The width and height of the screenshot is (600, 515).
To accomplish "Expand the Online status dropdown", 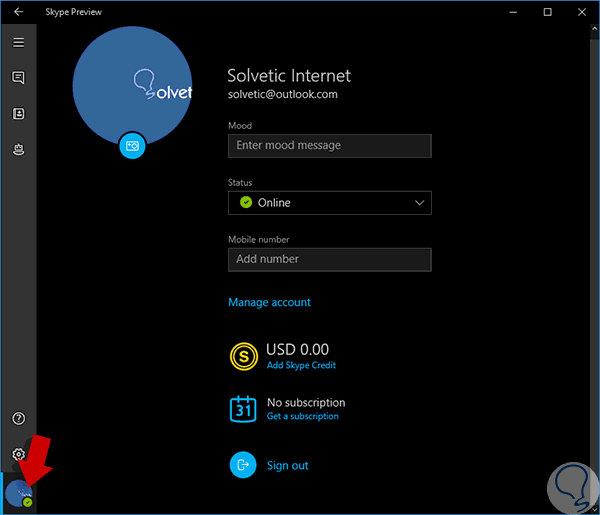I will (330, 203).
